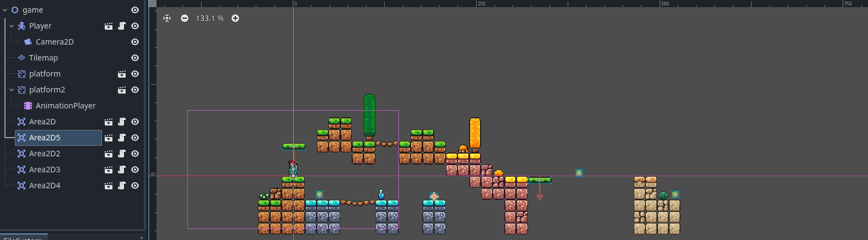The width and height of the screenshot is (868, 240).
Task: Click the blue potion bottle in scene
Action: [381, 194]
